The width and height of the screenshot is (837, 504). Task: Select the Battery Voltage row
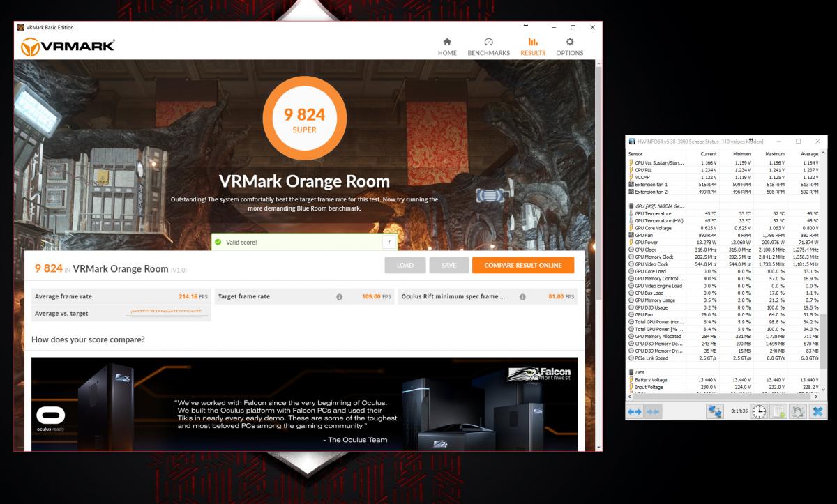(723, 380)
